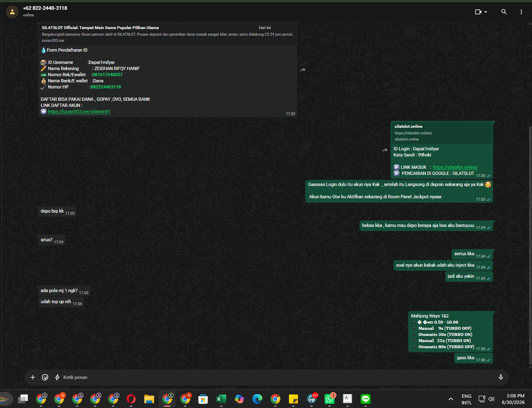The height and width of the screenshot is (408, 532).
Task: Open Chrome with the N badge
Action: (185, 399)
